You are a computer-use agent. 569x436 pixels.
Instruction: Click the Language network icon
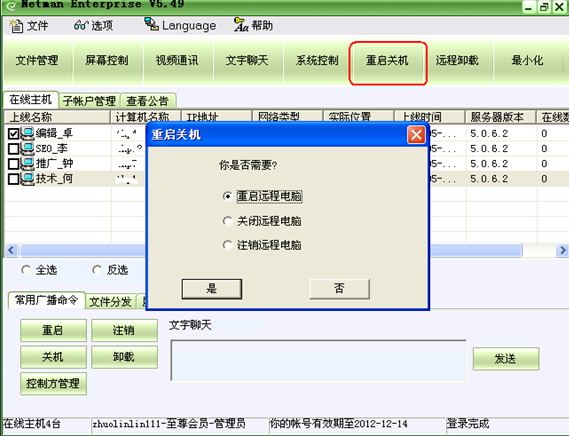(151, 24)
